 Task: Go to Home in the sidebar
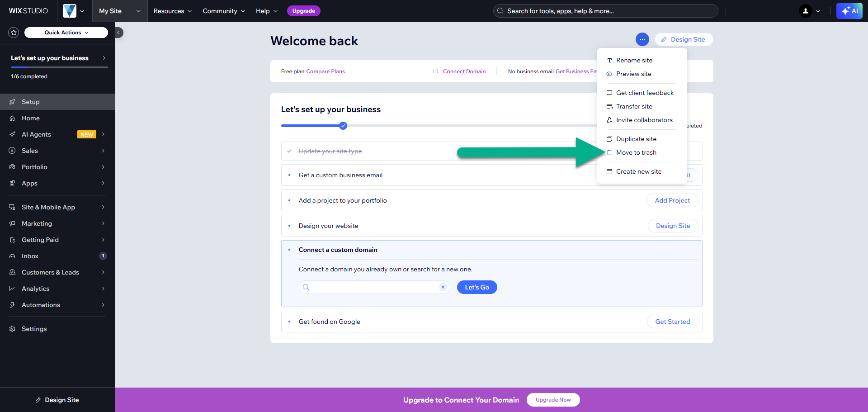point(57,118)
